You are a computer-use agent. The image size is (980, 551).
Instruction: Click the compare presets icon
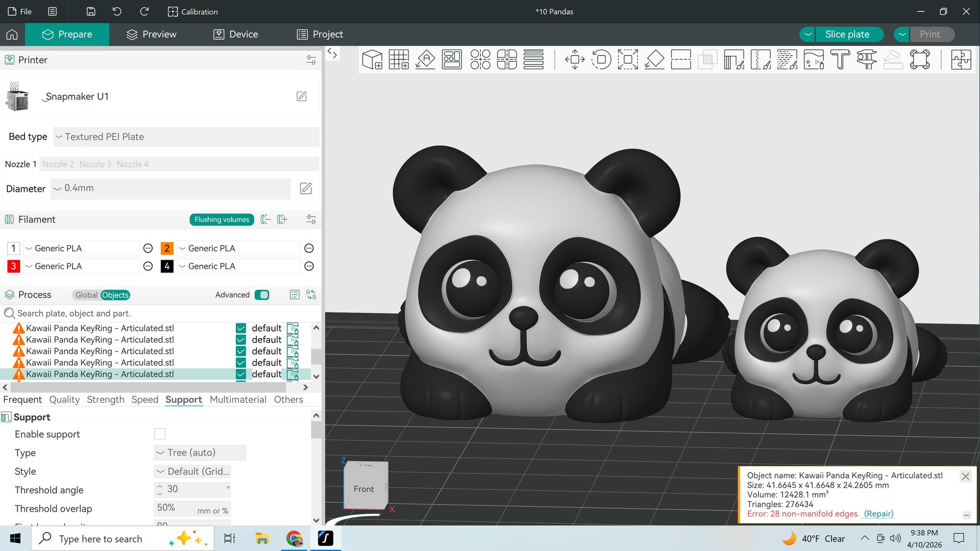(x=311, y=295)
